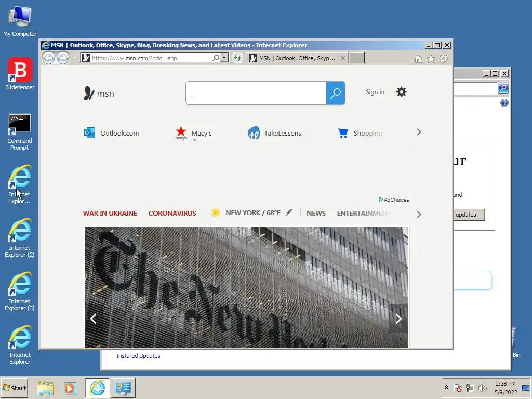The width and height of the screenshot is (532, 399).
Task: Open Windows Explorer folder in taskbar
Action: 45,388
